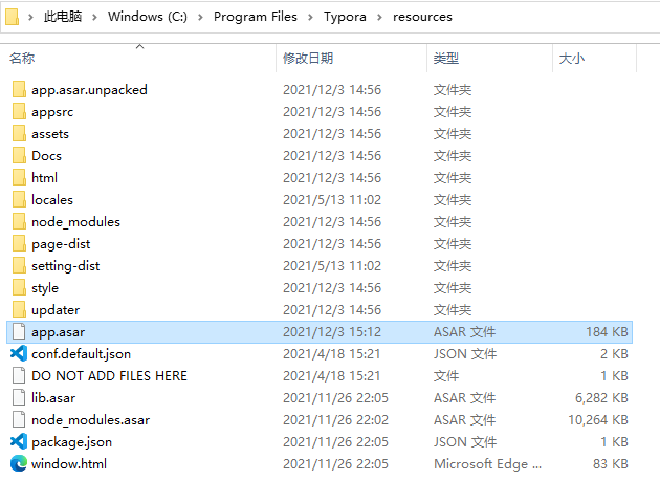Click the folder icon in the address bar
Image resolution: width=660 pixels, height=480 pixels.
[12, 17]
